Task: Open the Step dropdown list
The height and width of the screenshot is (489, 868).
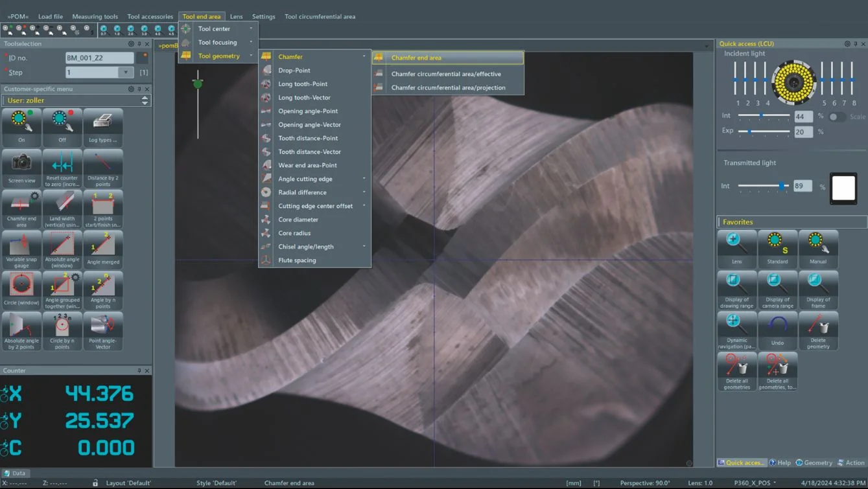Action: point(126,73)
